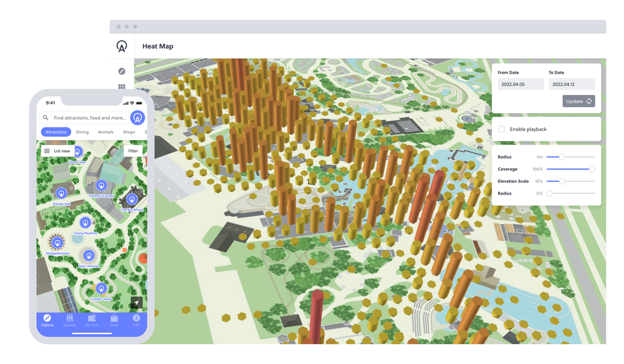Select the Dining tab
624x364 pixels.
82,132
